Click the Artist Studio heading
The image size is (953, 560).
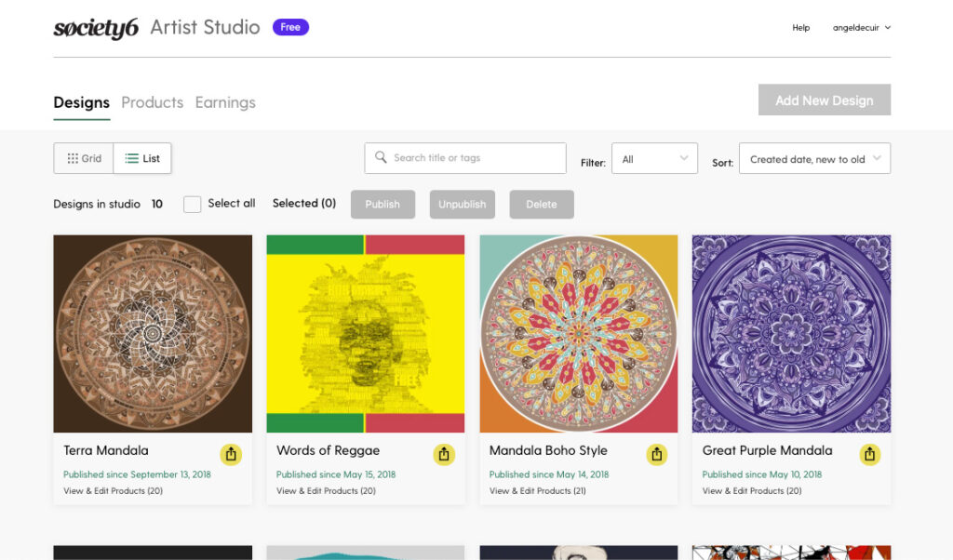(x=206, y=27)
